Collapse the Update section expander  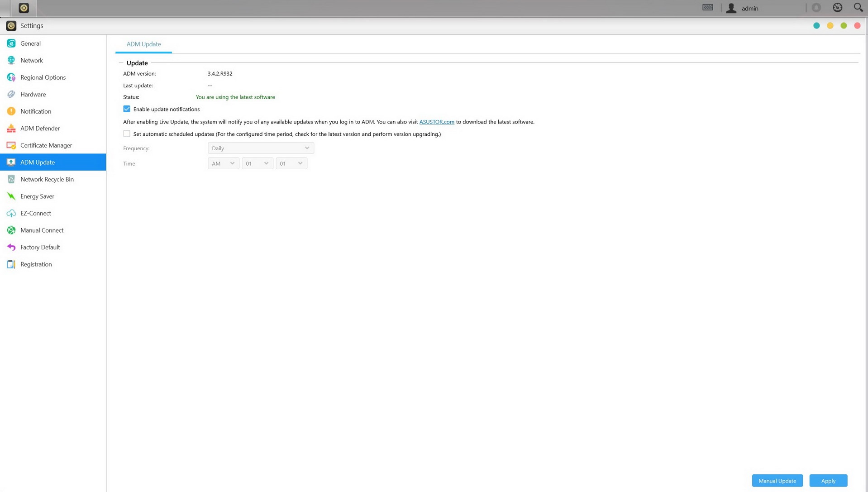[121, 63]
